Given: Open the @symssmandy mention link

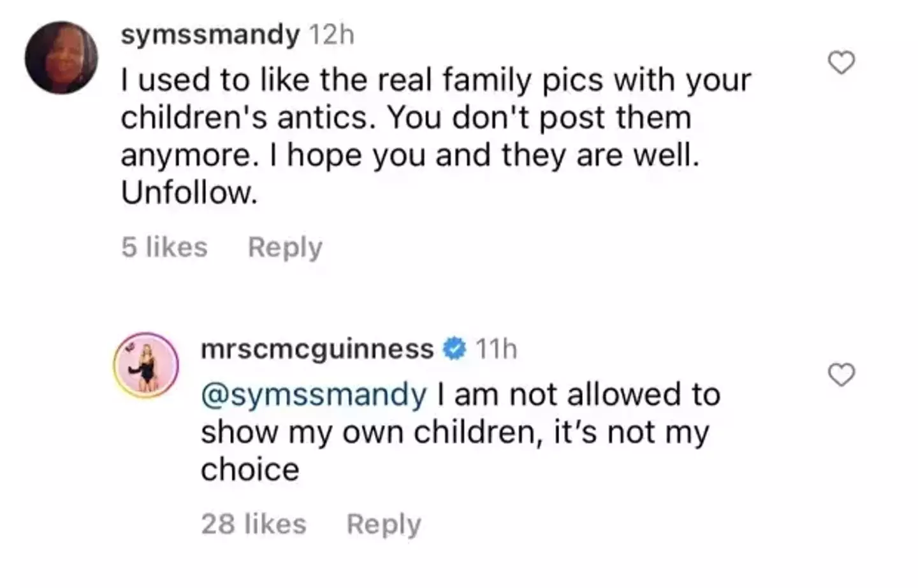Looking at the screenshot, I should click(313, 394).
